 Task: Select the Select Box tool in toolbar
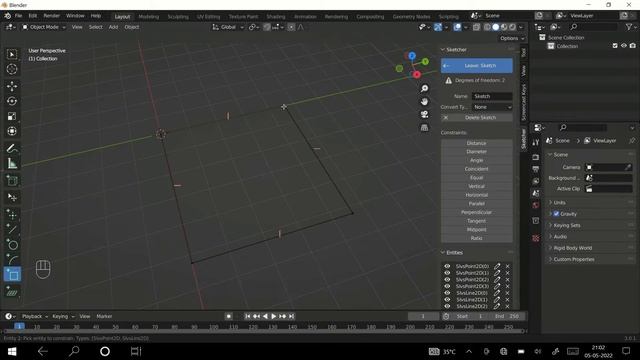click(x=12, y=54)
